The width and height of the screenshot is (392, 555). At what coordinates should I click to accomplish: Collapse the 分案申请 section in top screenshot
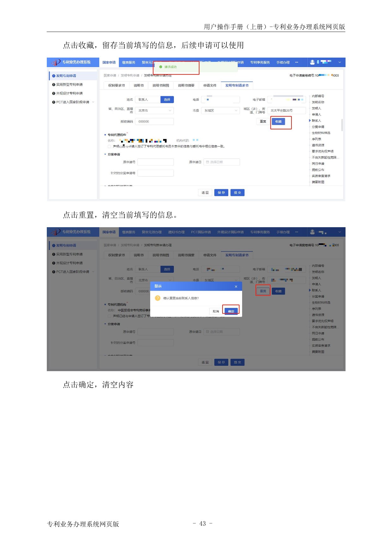pyautogui.click(x=105, y=154)
